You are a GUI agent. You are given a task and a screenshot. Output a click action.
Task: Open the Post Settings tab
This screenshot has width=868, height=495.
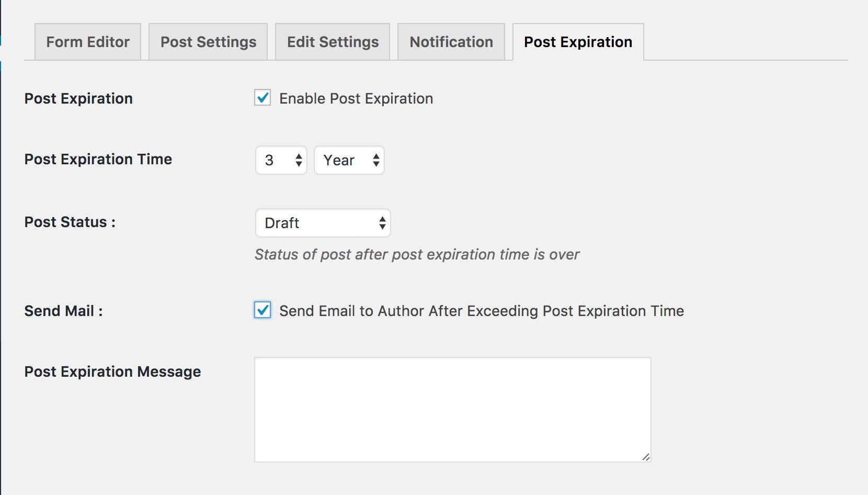208,42
